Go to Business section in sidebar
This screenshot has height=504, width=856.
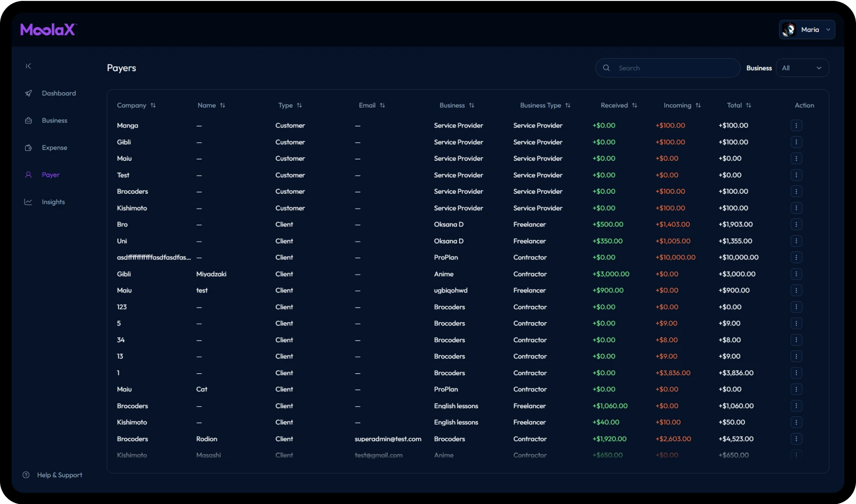[54, 121]
